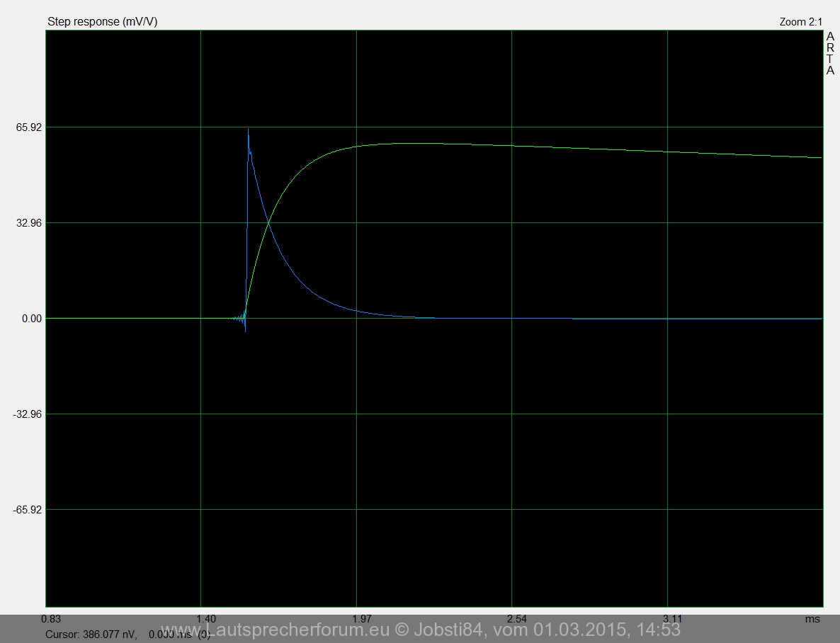Click the 'Step response (mV/V)' graph title

102,22
